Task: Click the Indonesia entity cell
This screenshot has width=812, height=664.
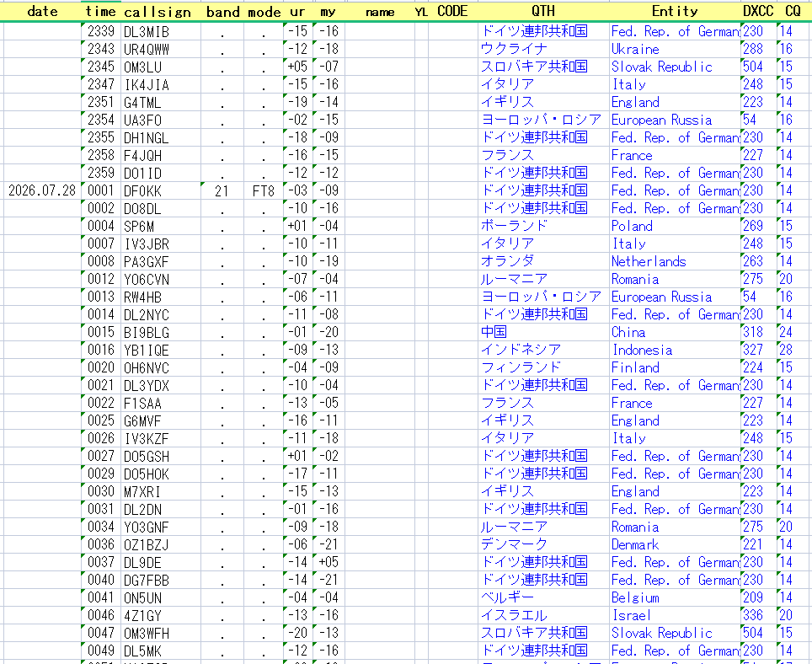Action: (x=675, y=351)
